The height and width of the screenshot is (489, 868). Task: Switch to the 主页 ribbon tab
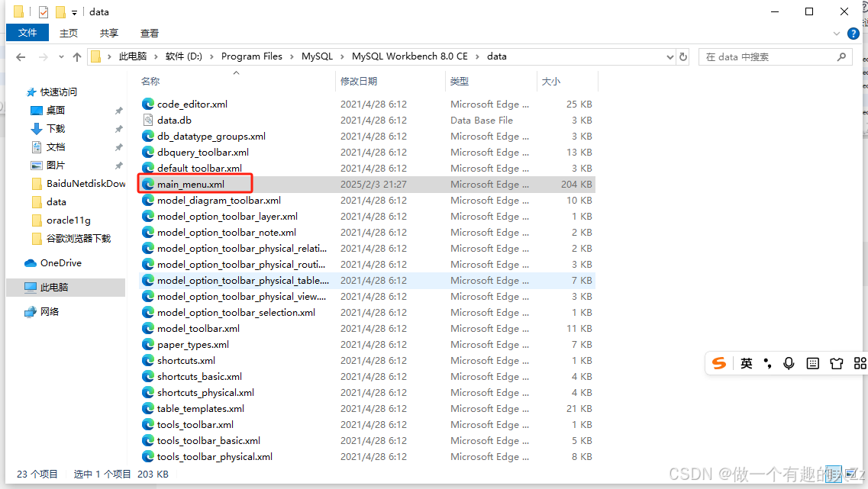[x=69, y=34]
